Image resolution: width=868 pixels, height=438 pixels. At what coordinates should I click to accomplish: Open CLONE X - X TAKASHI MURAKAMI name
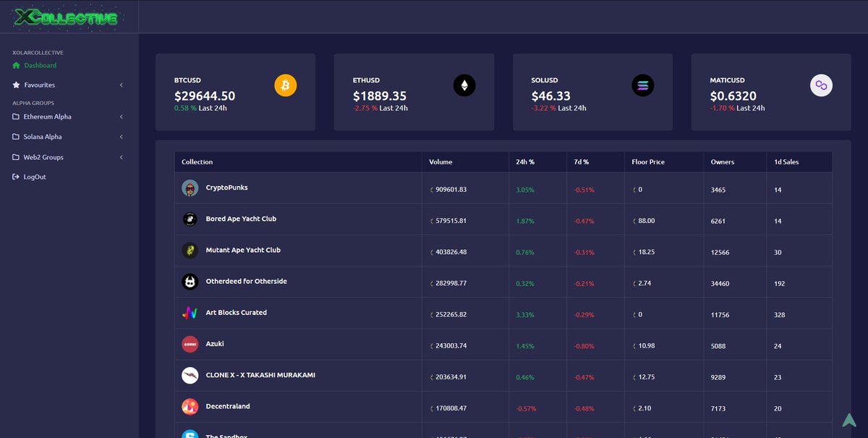[260, 375]
